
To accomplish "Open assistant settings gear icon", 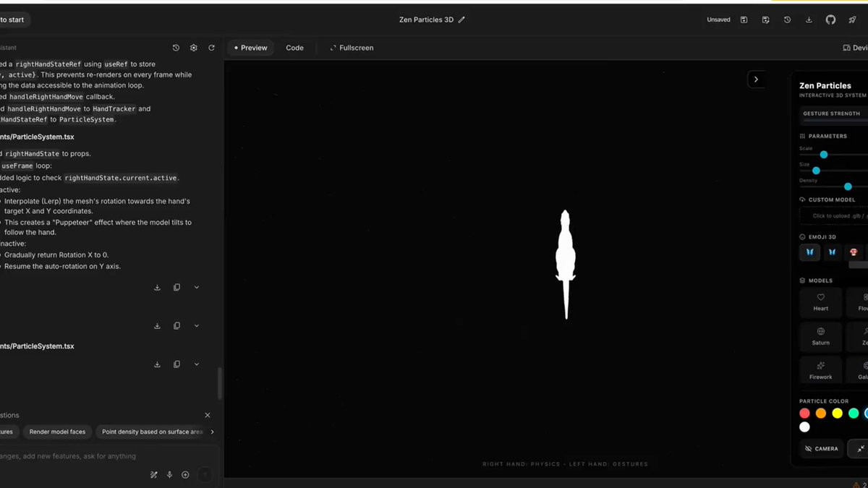I will 194,48.
